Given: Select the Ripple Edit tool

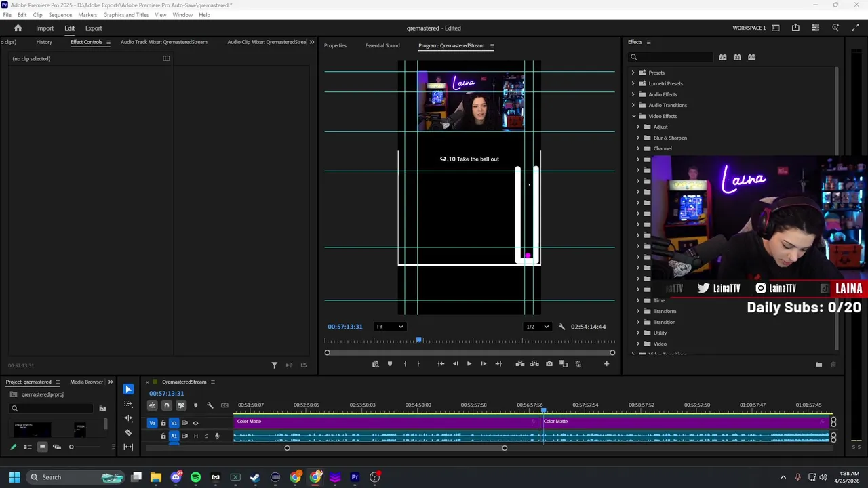Looking at the screenshot, I should (x=128, y=418).
